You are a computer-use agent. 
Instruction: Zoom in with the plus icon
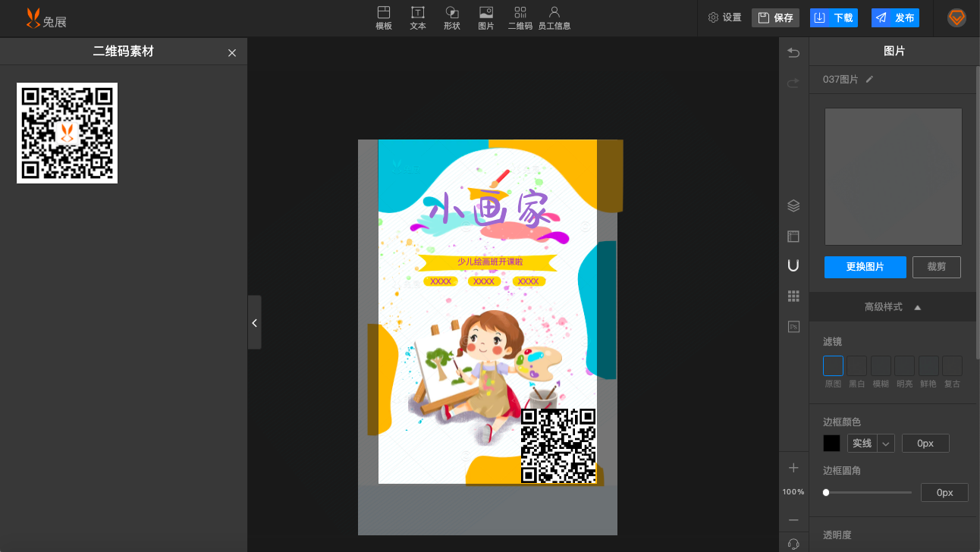793,468
